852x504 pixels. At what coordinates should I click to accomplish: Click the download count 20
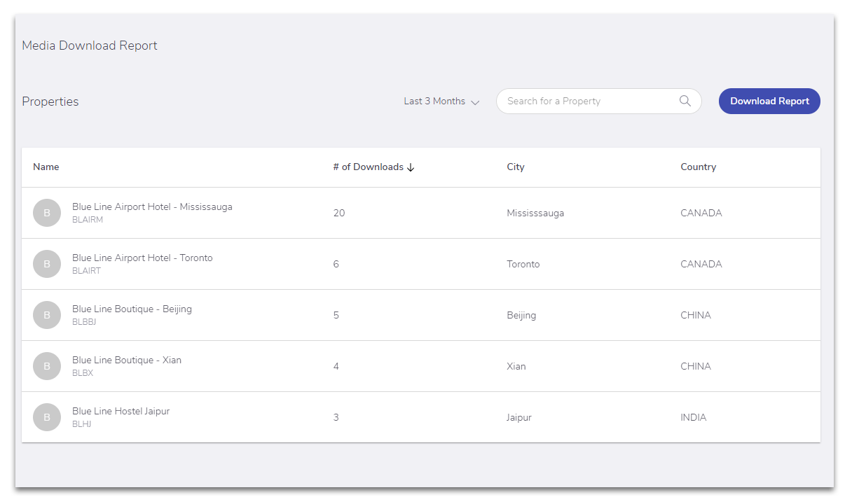(x=339, y=213)
